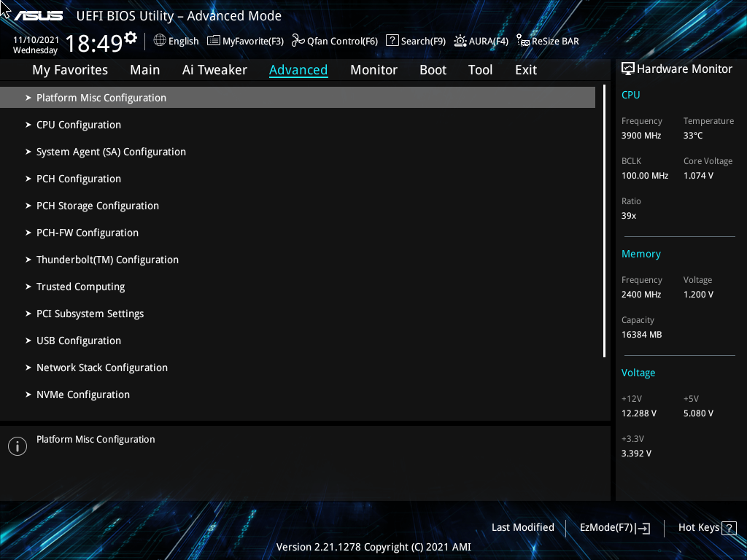
Task: Expand PCH-FW Configuration arrow
Action: (x=28, y=233)
